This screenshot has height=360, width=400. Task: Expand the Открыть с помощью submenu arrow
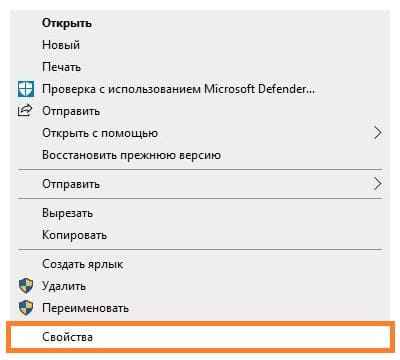point(377,133)
